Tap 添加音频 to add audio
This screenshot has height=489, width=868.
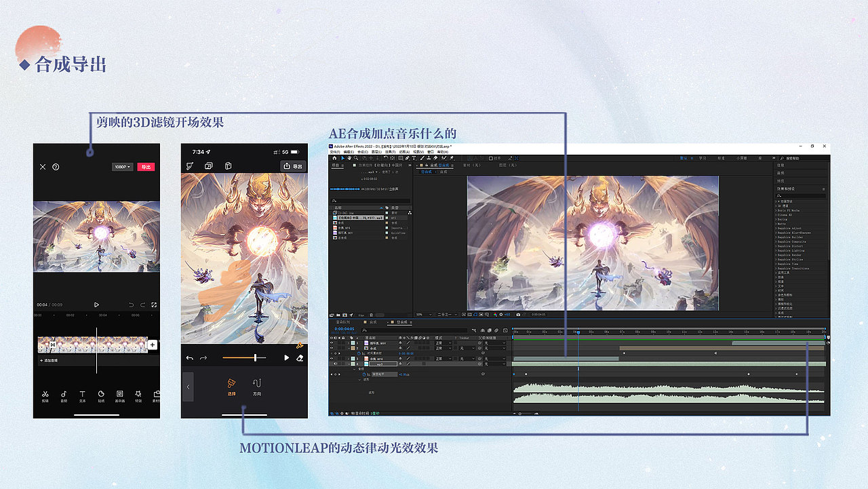(x=50, y=360)
